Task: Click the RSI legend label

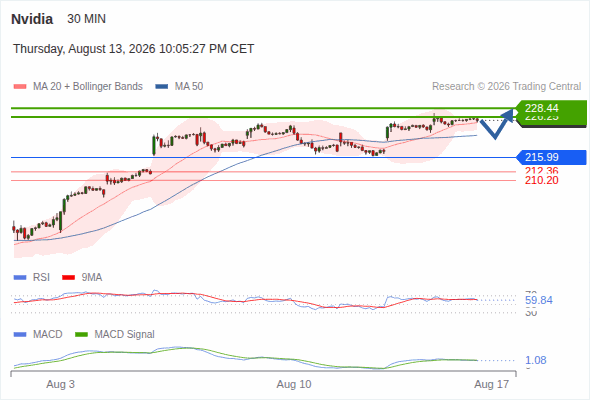Action: 41,278
